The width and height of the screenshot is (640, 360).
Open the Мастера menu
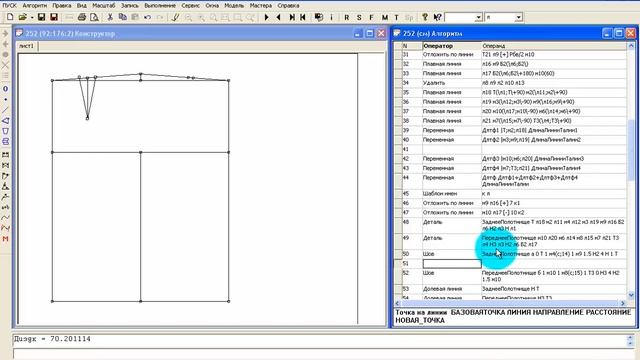click(x=260, y=6)
